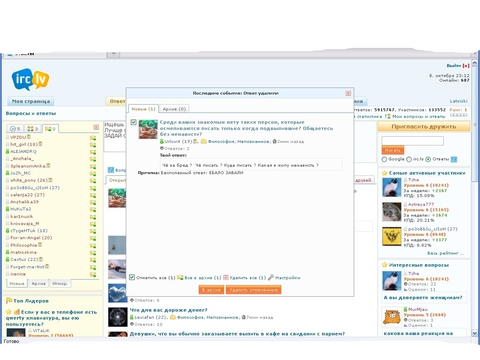480x360 pixels.
Task: Click the message icon next to ALEJANDRO
Action: [x=93, y=152]
